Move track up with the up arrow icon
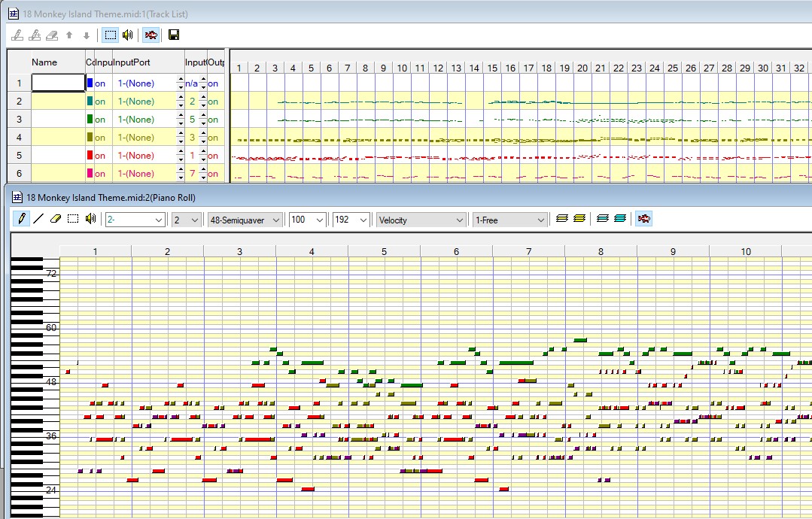 click(x=69, y=35)
